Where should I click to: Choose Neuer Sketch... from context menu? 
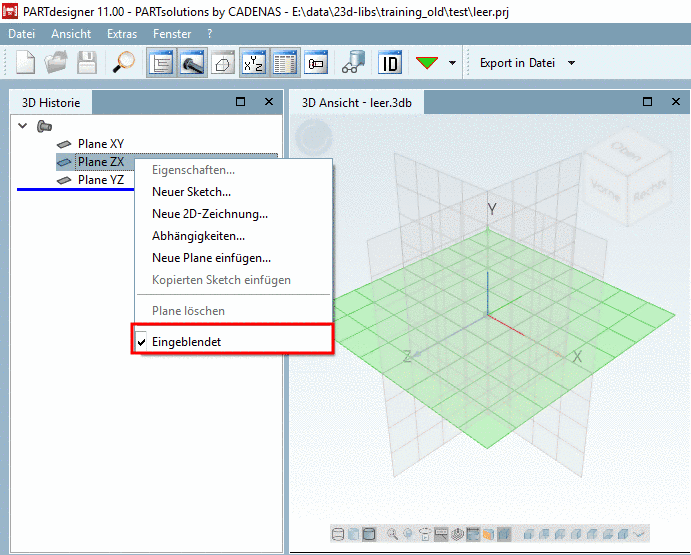[234, 192]
